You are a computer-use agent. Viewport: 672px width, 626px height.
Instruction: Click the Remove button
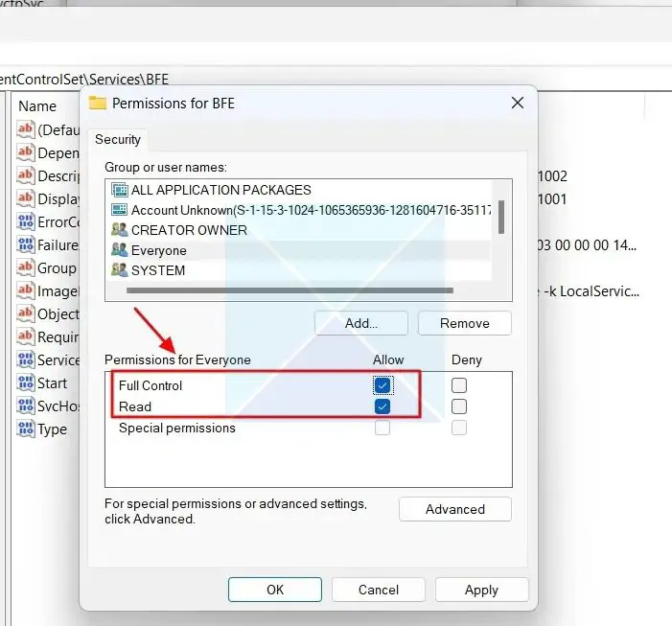point(465,323)
